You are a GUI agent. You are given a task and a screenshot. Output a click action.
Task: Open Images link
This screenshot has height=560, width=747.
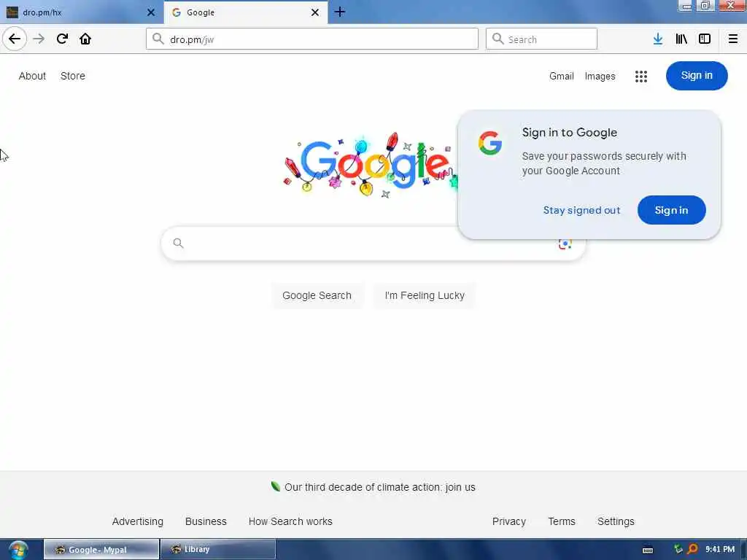(600, 76)
